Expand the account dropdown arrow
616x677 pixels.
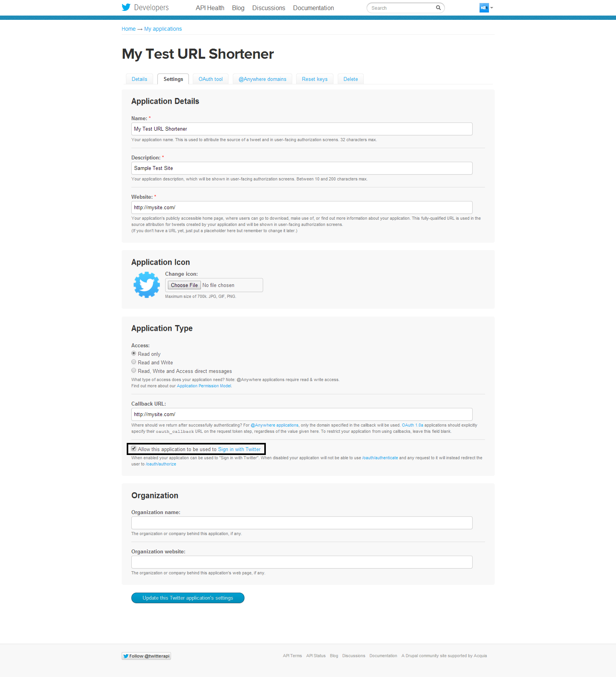tap(492, 8)
